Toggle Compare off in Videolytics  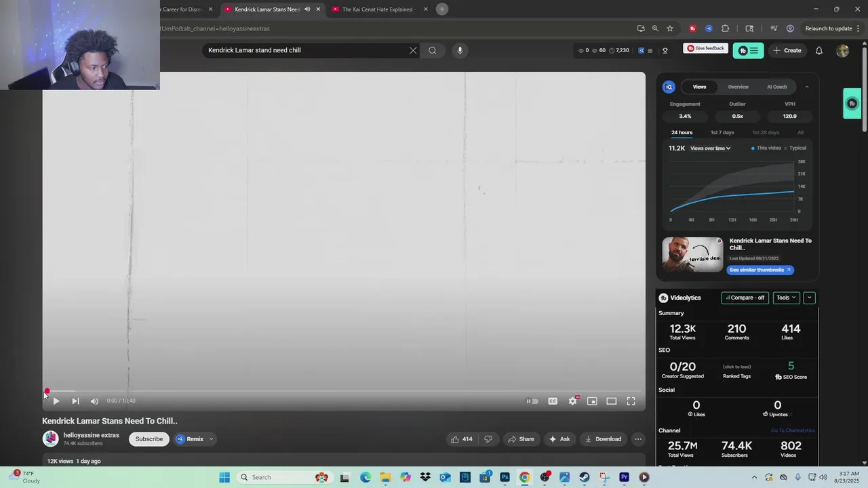coord(745,298)
